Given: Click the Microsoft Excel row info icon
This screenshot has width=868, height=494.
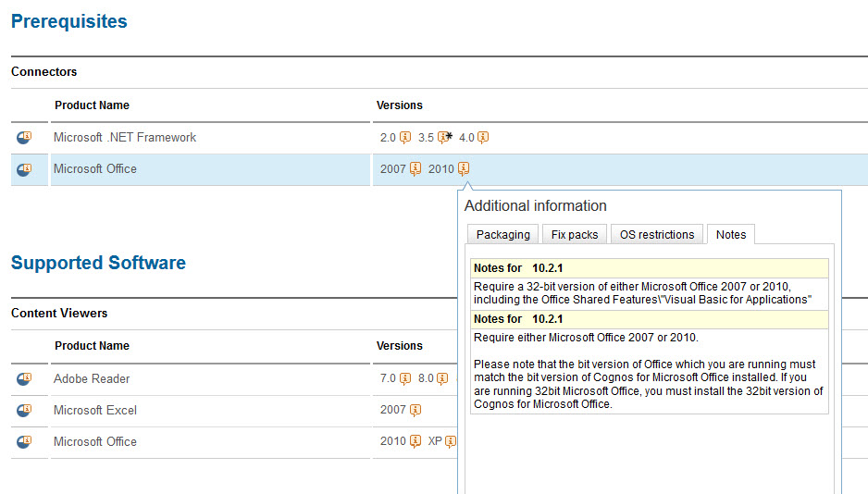Looking at the screenshot, I should (x=24, y=411).
